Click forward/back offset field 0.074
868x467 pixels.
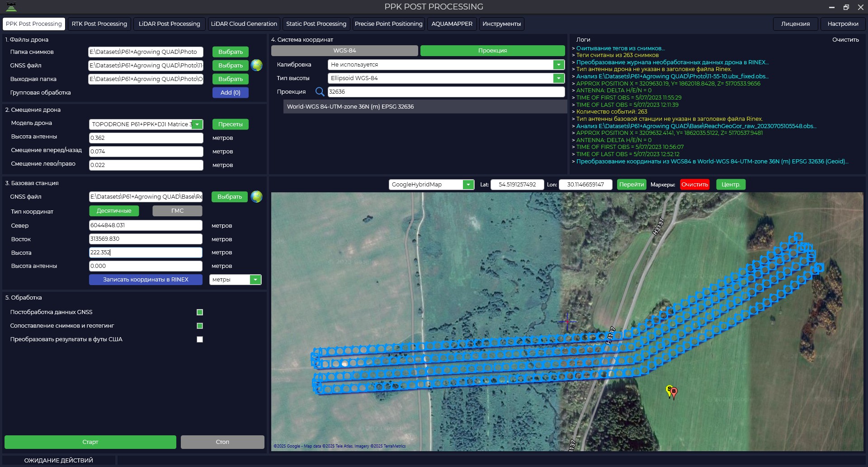(146, 152)
